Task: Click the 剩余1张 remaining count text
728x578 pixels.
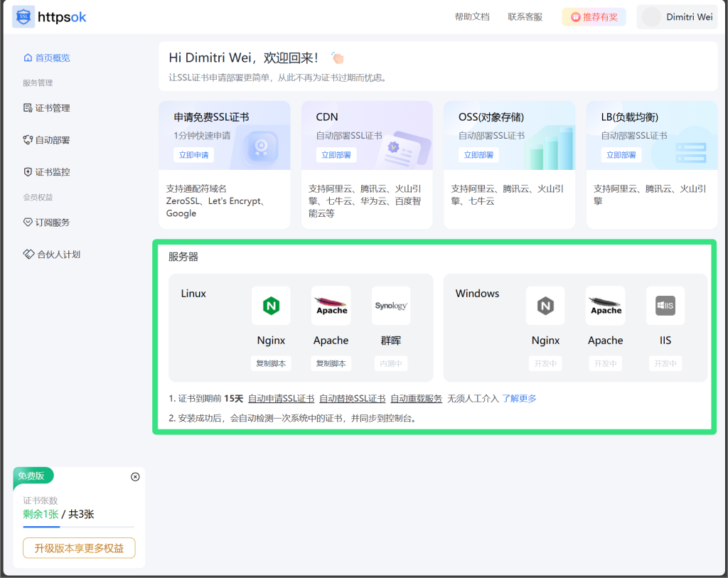Action: (41, 514)
